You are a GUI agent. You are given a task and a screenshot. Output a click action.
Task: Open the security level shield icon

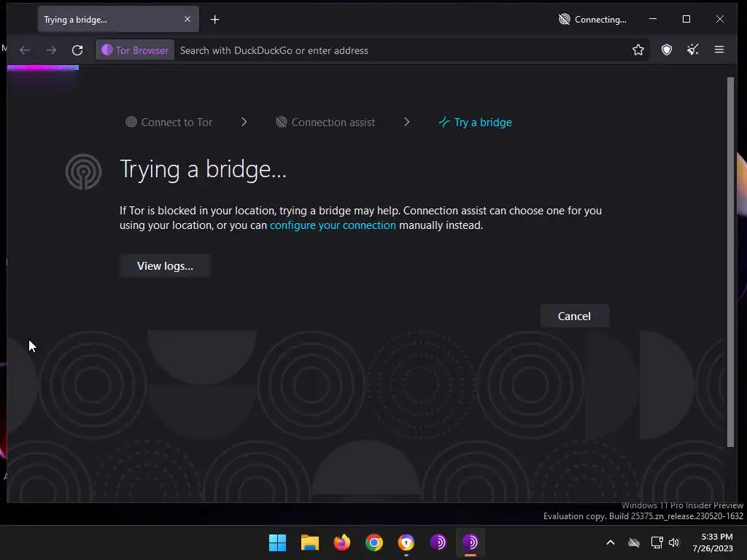pos(667,50)
